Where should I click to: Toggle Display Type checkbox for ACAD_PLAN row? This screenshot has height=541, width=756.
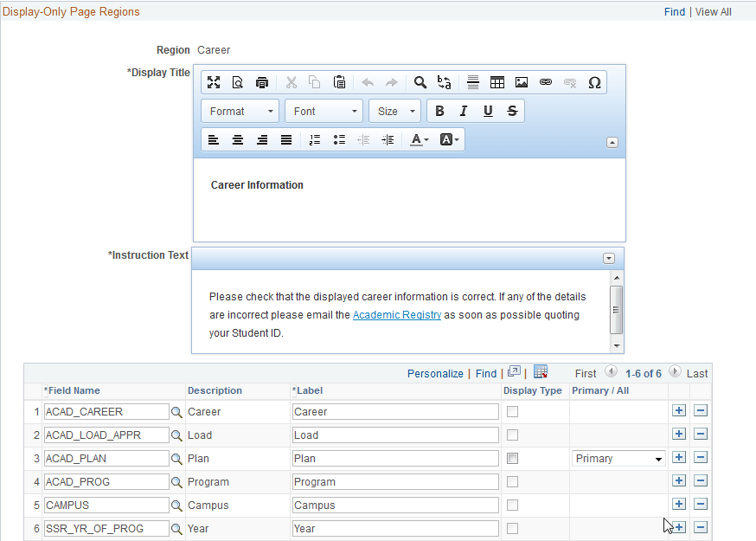(513, 459)
